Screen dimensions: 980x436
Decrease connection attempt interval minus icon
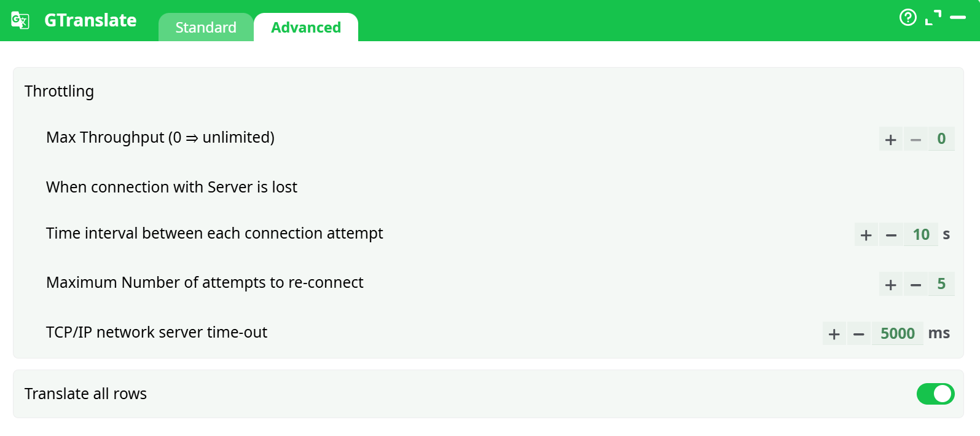(891, 235)
